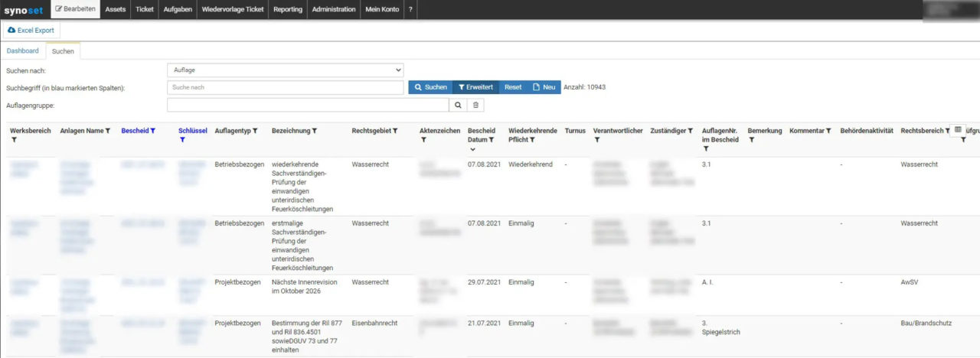Click into the Auflagengruppe input field

coord(308,105)
